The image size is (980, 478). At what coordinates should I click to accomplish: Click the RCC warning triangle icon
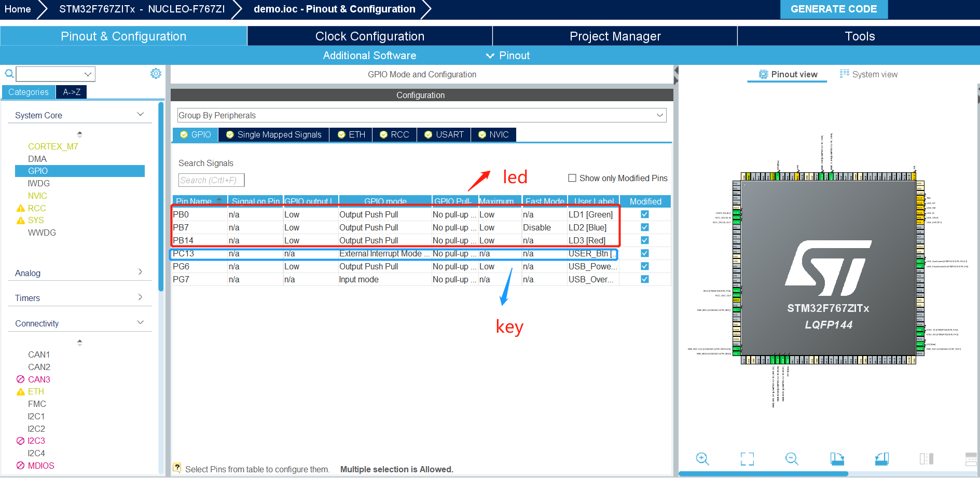21,208
